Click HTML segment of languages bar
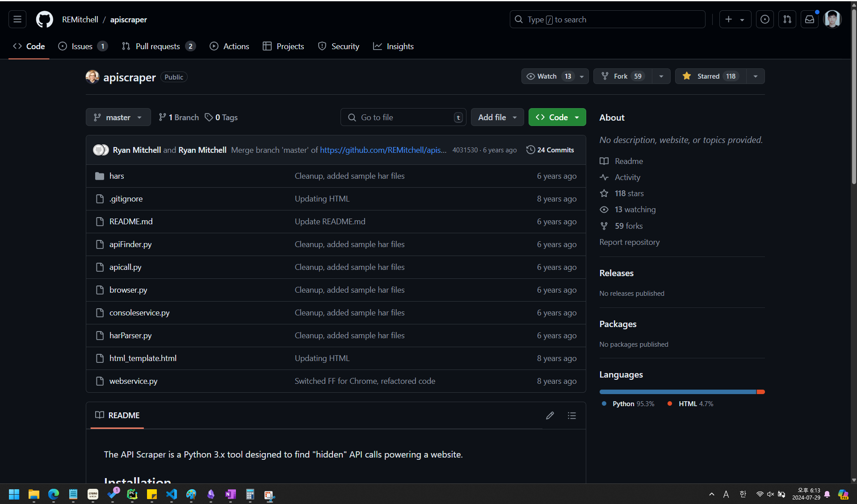Screen dimensions: 857x504 point(761,392)
